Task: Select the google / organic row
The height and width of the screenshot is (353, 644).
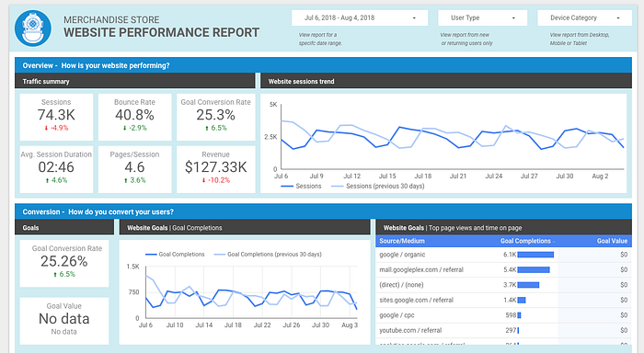Action: pyautogui.click(x=503, y=255)
